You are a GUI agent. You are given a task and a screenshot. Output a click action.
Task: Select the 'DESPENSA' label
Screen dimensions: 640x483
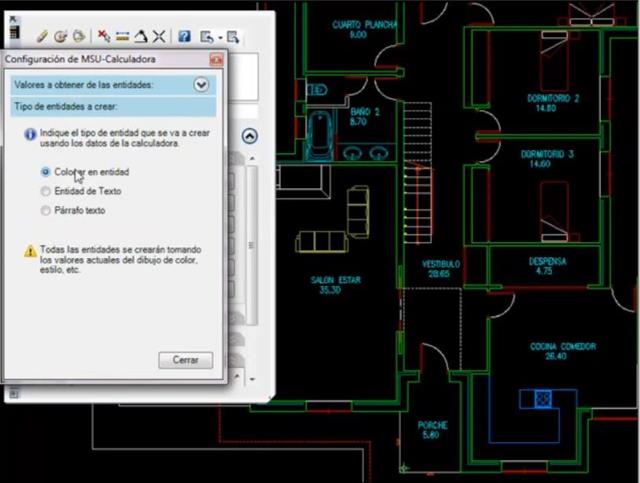point(547,261)
